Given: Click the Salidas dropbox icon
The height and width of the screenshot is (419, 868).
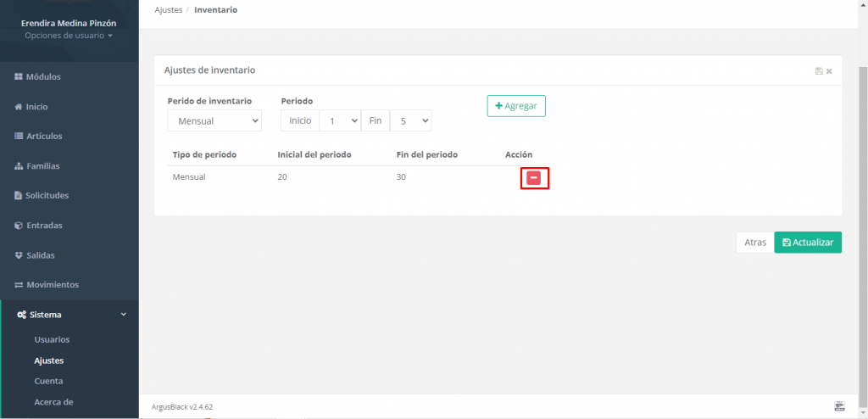Looking at the screenshot, I should [x=19, y=255].
